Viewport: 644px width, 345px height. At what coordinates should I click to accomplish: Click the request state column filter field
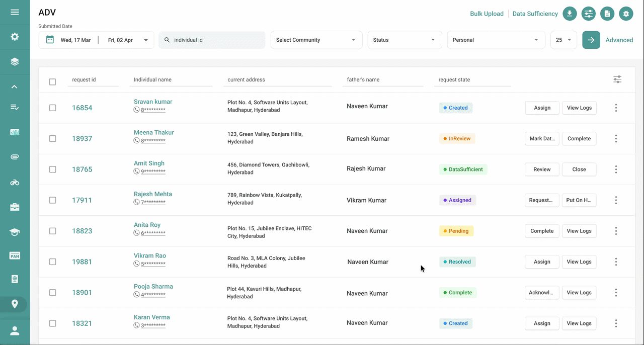point(472,79)
